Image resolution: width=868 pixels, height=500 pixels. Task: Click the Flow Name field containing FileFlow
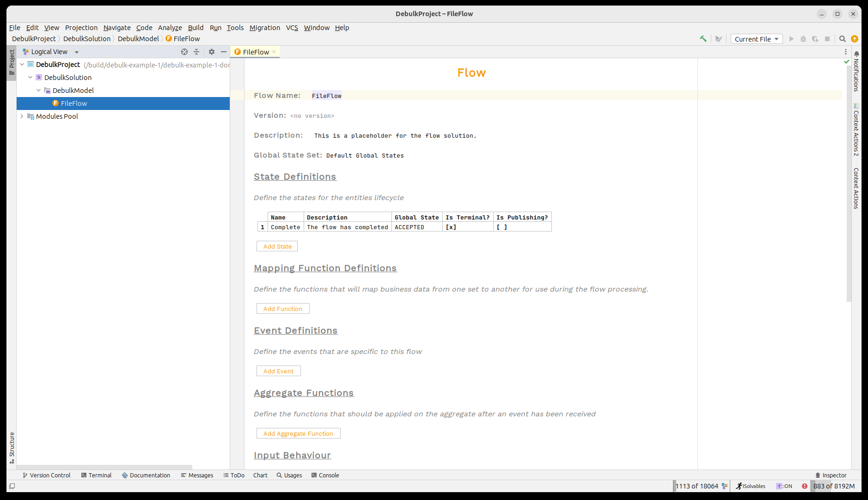tap(326, 96)
